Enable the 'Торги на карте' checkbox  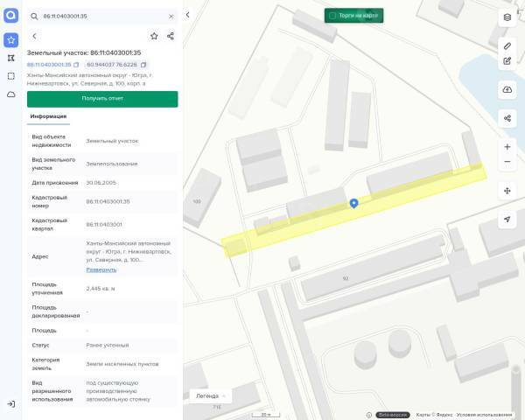(332, 16)
